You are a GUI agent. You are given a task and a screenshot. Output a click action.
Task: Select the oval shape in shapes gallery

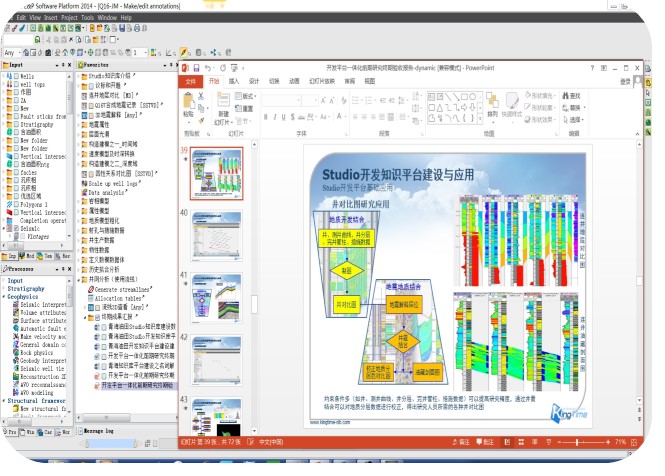coord(472,97)
